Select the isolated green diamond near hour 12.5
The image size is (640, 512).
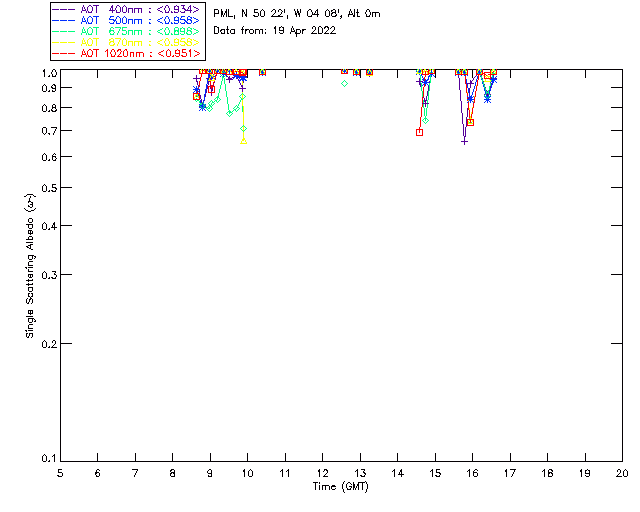[344, 83]
